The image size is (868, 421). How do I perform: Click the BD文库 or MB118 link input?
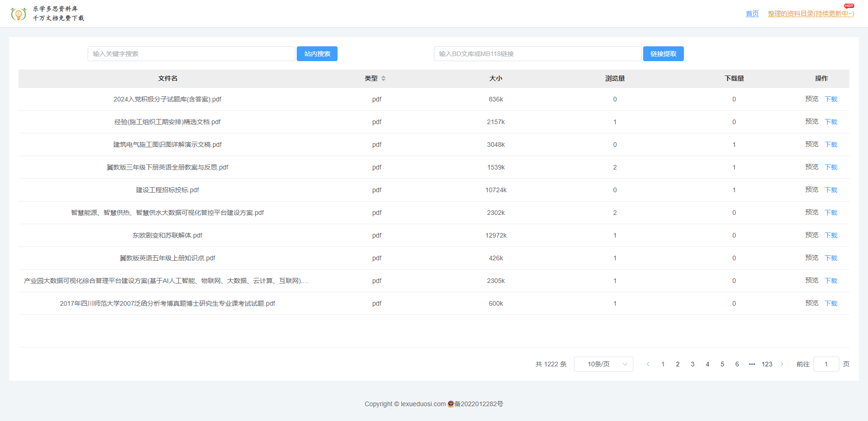pyautogui.click(x=537, y=54)
